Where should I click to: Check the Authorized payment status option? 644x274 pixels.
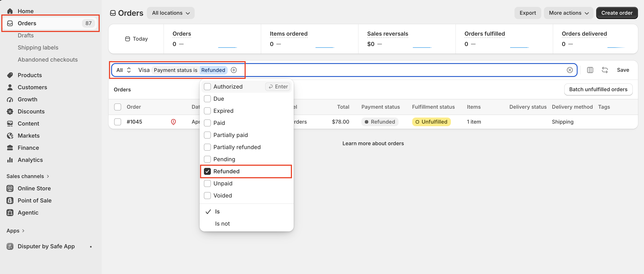click(207, 87)
